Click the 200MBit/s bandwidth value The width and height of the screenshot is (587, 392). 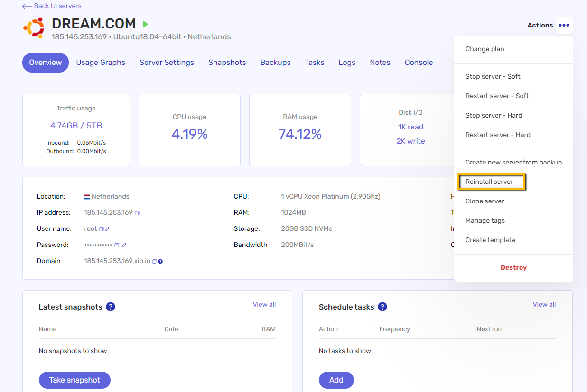pyautogui.click(x=298, y=245)
